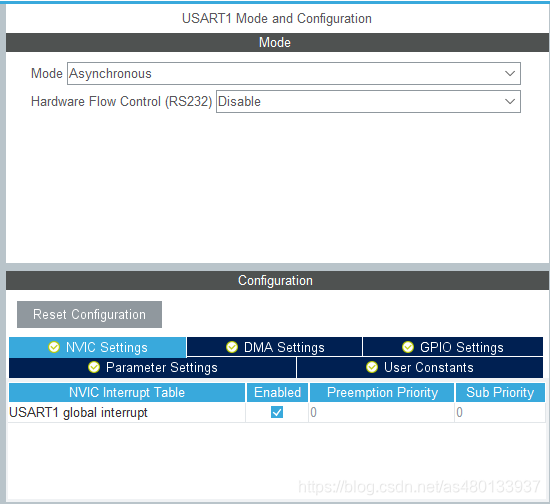Switch to the GPIO Settings tab
This screenshot has width=550, height=504.
(x=453, y=347)
